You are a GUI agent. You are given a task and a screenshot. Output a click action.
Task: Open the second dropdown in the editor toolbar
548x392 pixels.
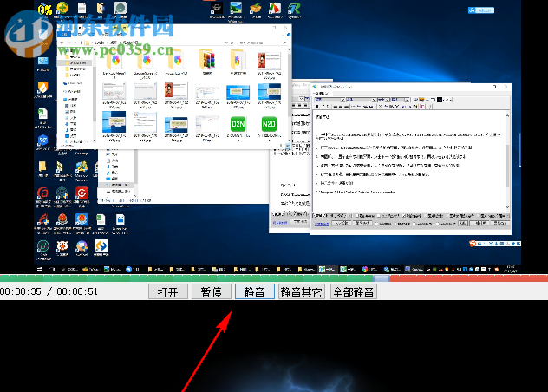tap(361, 100)
